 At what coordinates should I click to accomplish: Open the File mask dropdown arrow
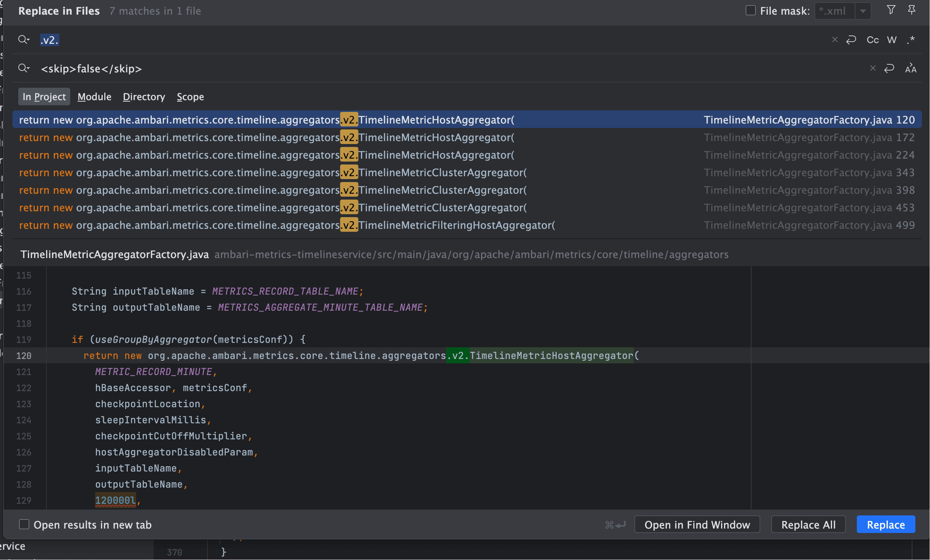point(863,11)
